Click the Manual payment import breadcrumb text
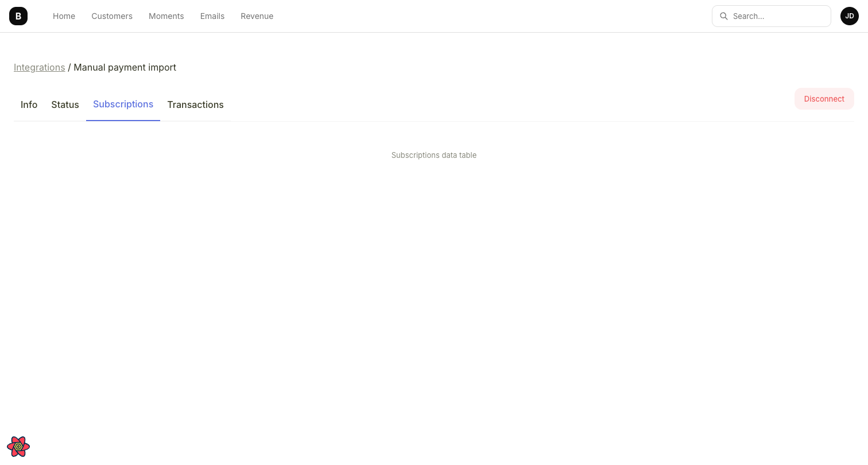Image resolution: width=868 pixels, height=465 pixels. 125,67
